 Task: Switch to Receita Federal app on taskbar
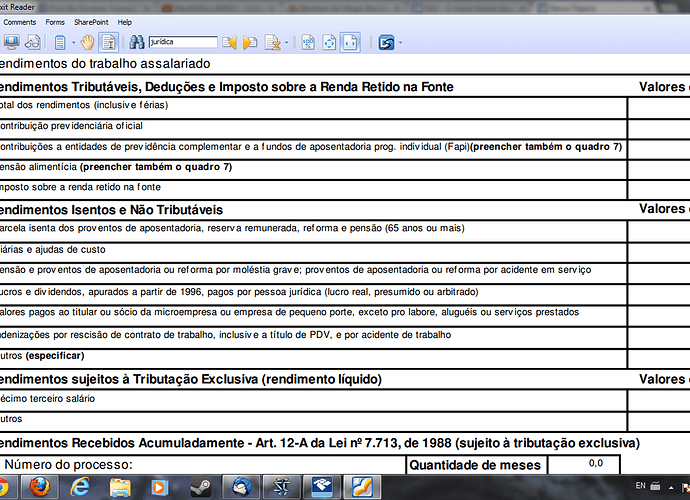click(322, 487)
